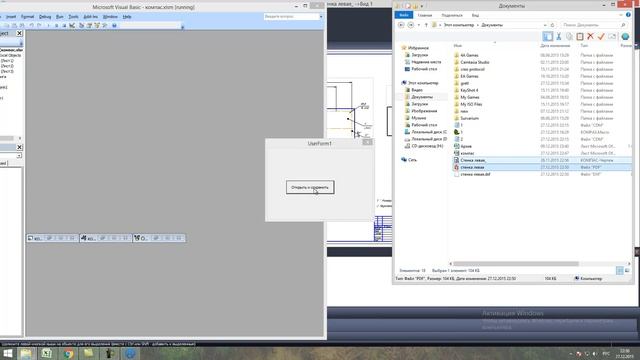Open recent locations dropdown beside Forward arrow
The image size is (640, 360).
point(418,25)
